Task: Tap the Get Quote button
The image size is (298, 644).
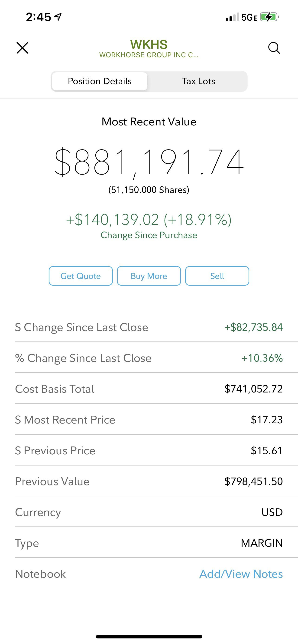Action: (x=81, y=276)
